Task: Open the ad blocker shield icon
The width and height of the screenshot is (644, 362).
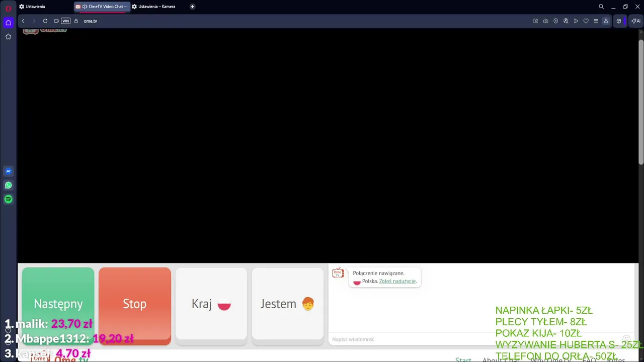Action: tap(555, 21)
